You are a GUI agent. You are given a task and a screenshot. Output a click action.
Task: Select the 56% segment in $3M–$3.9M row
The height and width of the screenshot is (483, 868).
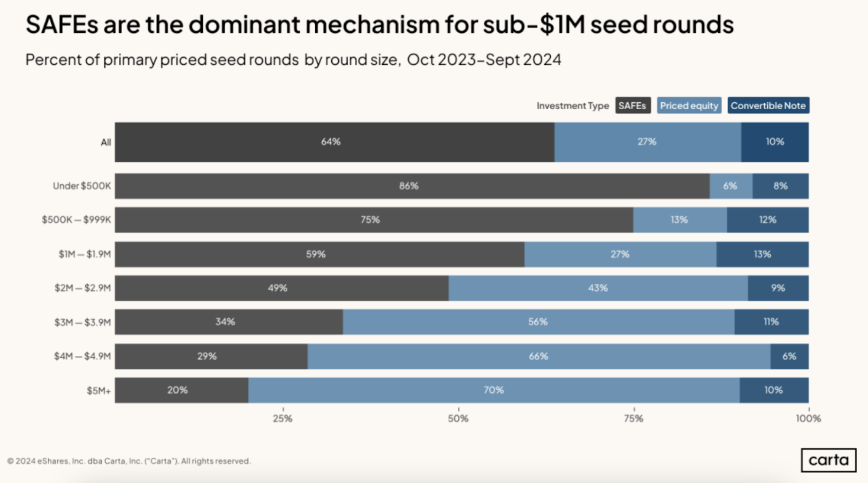(538, 322)
